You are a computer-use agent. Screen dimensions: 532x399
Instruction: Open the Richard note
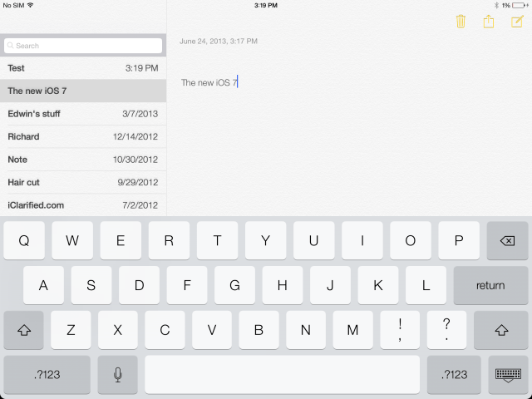tap(83, 136)
